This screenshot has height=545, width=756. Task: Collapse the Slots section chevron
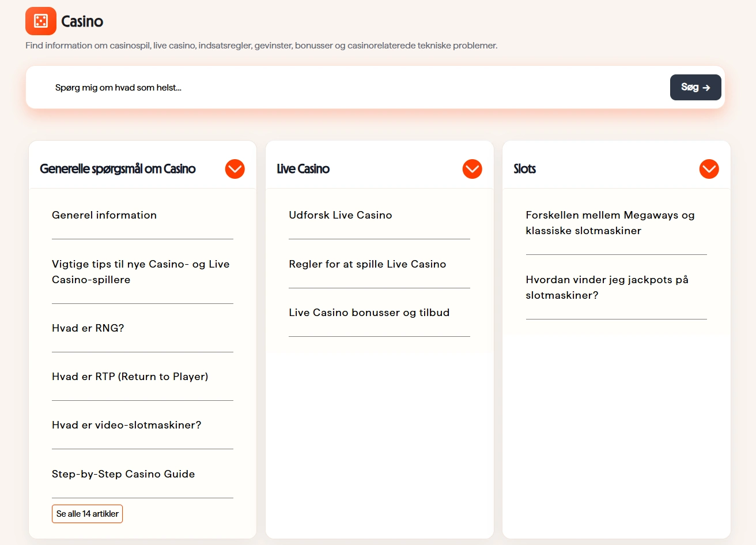[709, 169]
